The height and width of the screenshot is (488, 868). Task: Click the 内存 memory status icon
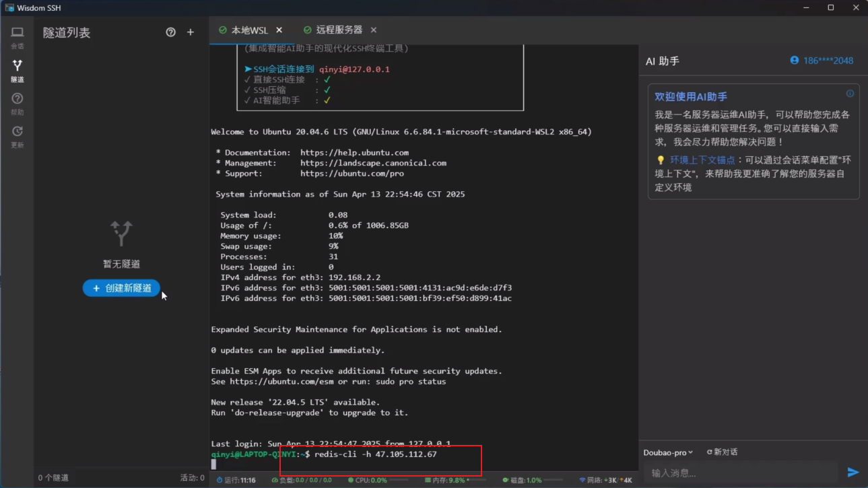click(x=428, y=481)
